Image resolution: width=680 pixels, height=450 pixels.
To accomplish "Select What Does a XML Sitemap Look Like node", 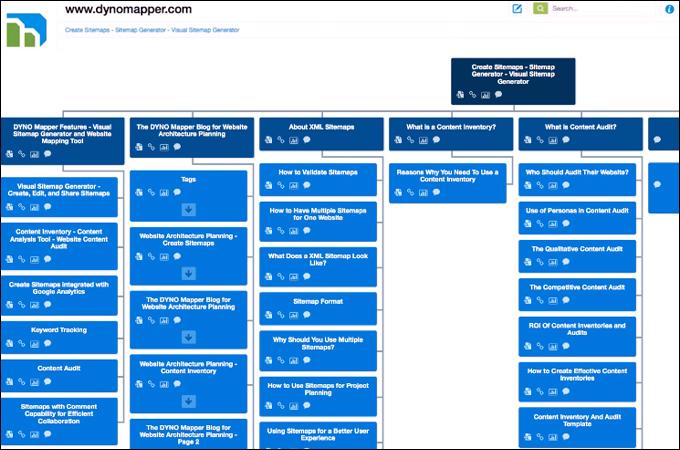I will [318, 267].
